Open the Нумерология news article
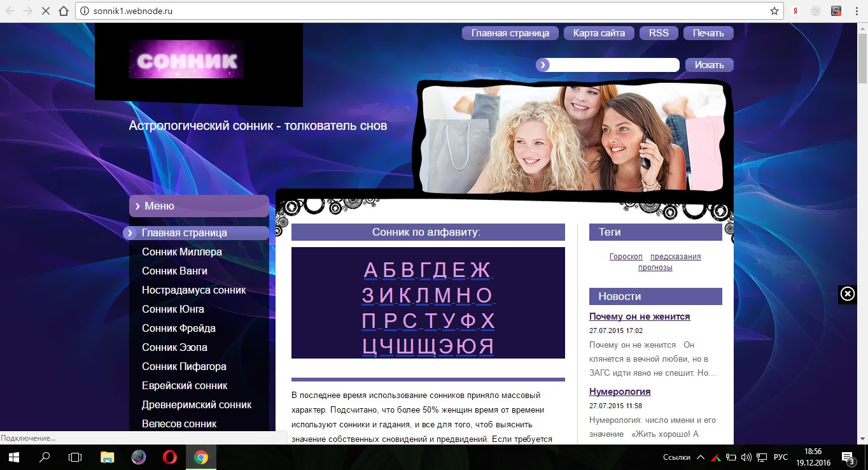 coord(620,392)
